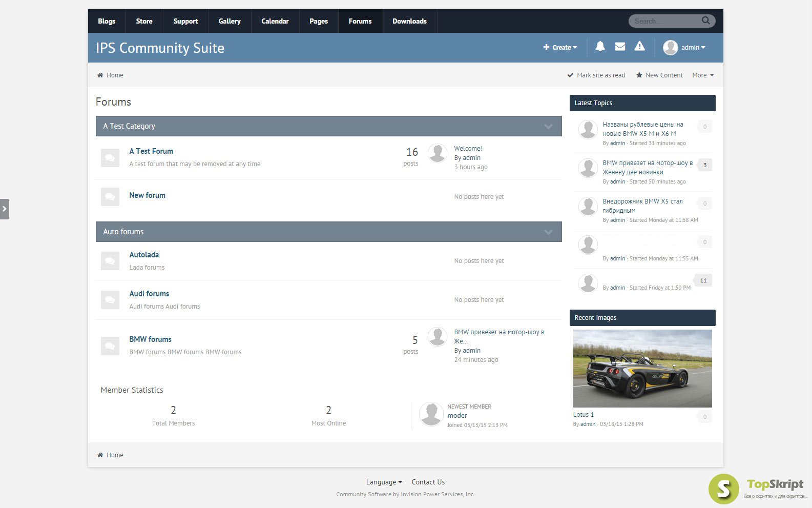Switch to the Gallery tab
This screenshot has width=812, height=508.
230,21
